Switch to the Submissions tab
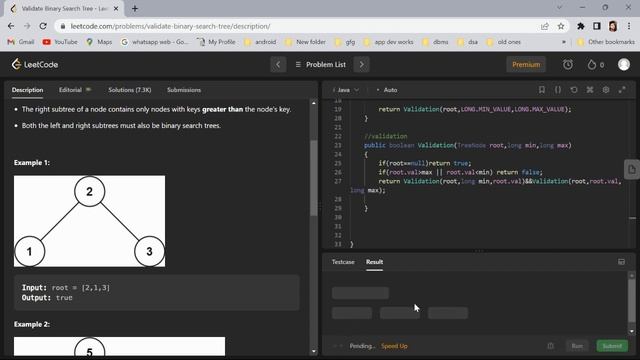The image size is (640, 360). point(184,90)
